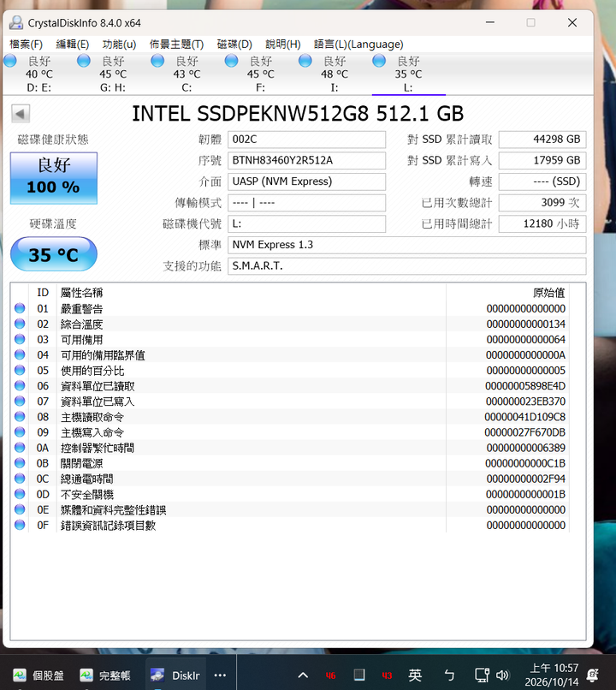
Task: Click the 35 °C temperature button
Action: point(54,254)
